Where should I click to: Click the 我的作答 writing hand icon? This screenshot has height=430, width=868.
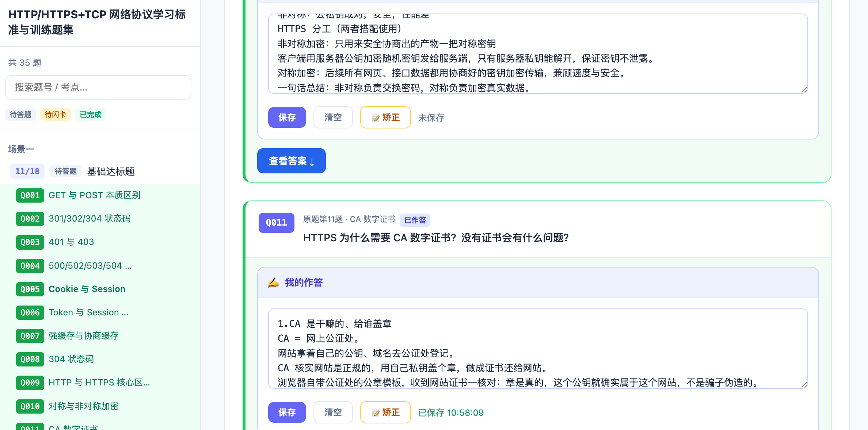click(273, 283)
